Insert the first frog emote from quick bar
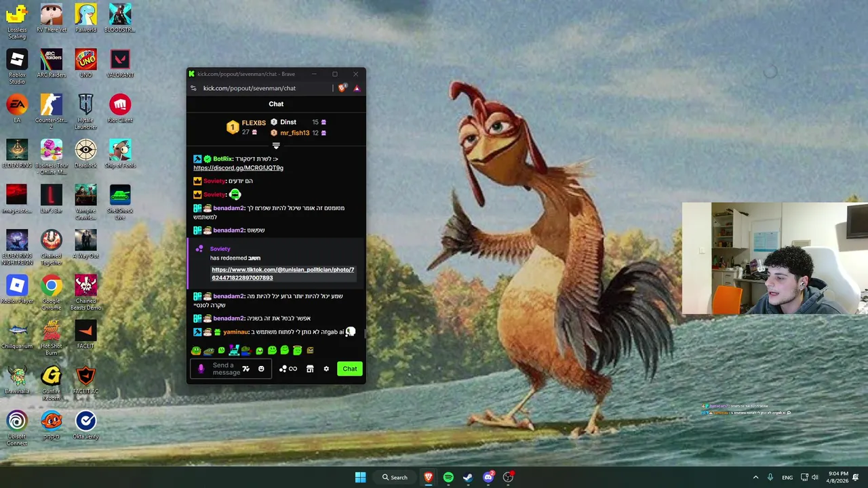This screenshot has height=488, width=868. pos(196,350)
